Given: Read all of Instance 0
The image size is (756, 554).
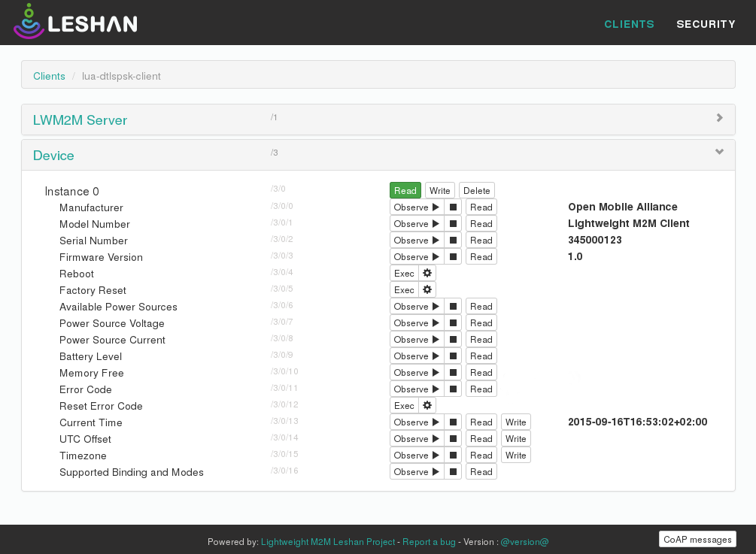Looking at the screenshot, I should click(405, 190).
